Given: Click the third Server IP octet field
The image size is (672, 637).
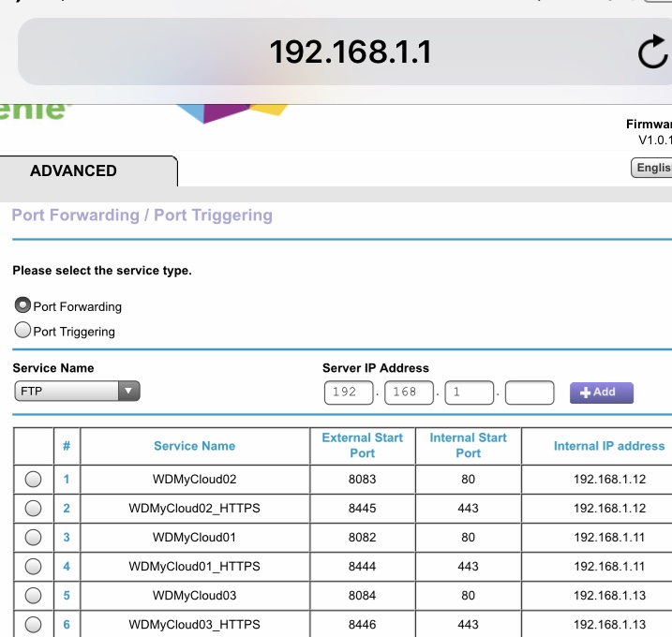Looking at the screenshot, I should click(470, 393).
